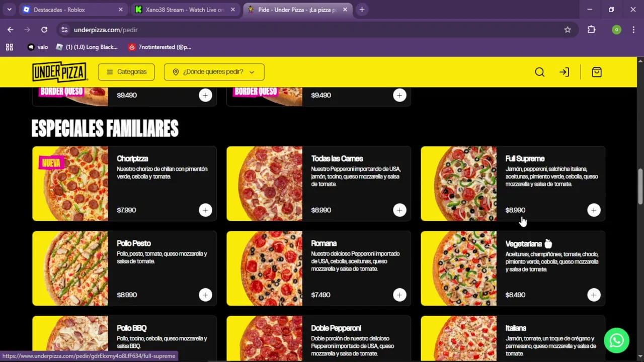Click the Especiales Familiares heading
Image resolution: width=644 pixels, height=362 pixels.
pyautogui.click(x=105, y=129)
